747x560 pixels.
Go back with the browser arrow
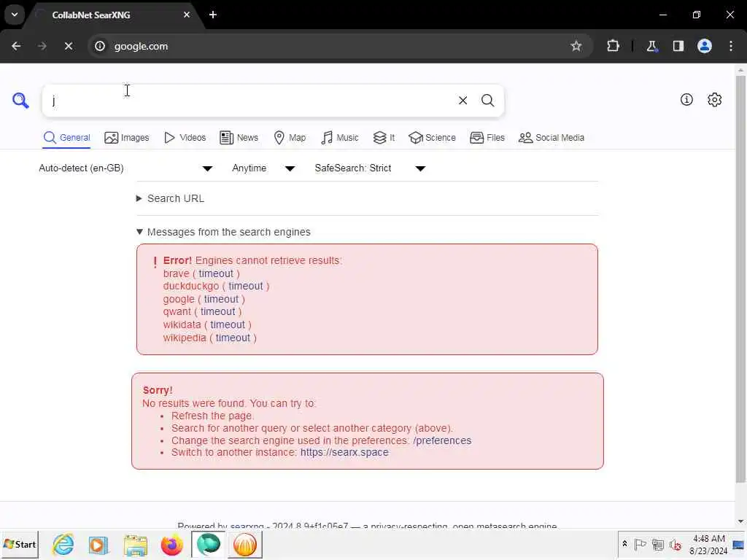pos(16,46)
